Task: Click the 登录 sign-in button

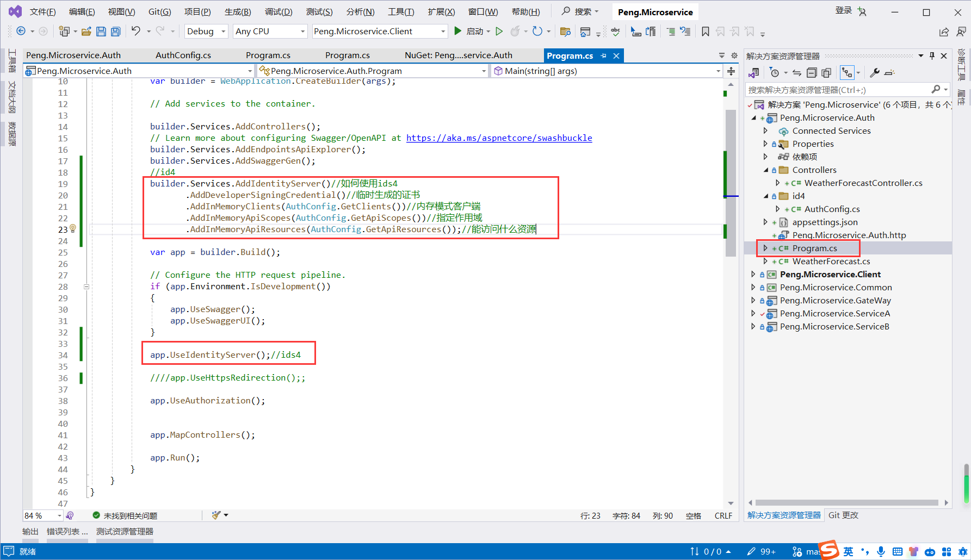Action: click(x=844, y=10)
